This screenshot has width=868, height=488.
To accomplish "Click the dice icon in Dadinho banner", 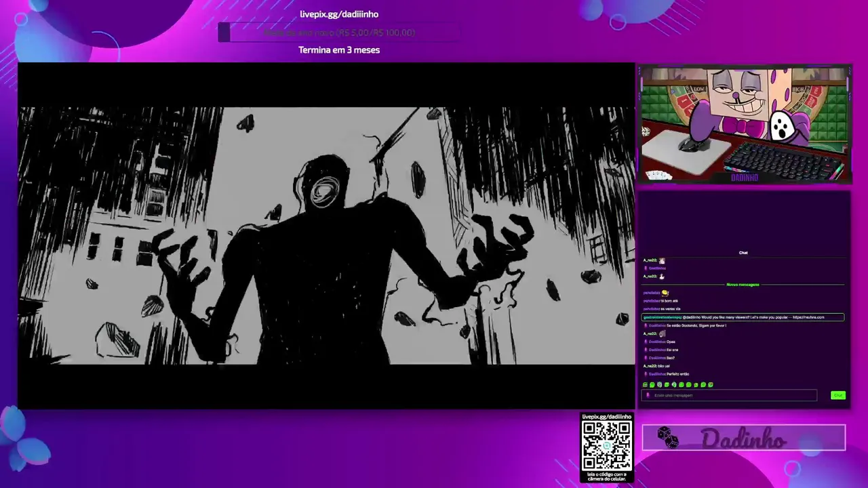I will point(667,438).
